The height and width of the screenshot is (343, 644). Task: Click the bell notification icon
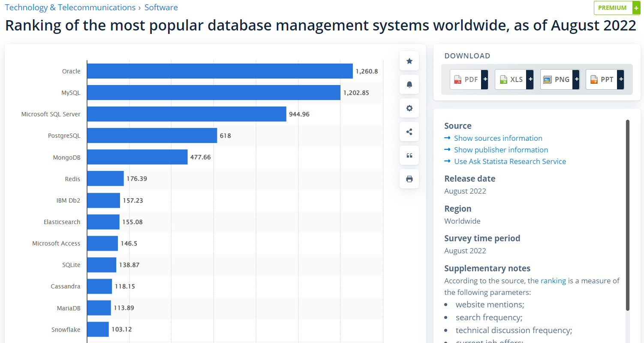click(409, 85)
